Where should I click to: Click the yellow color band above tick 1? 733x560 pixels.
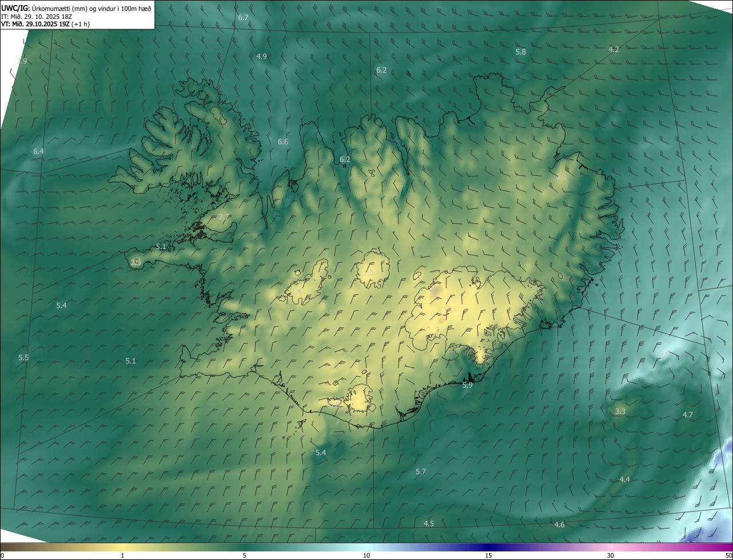tap(123, 547)
